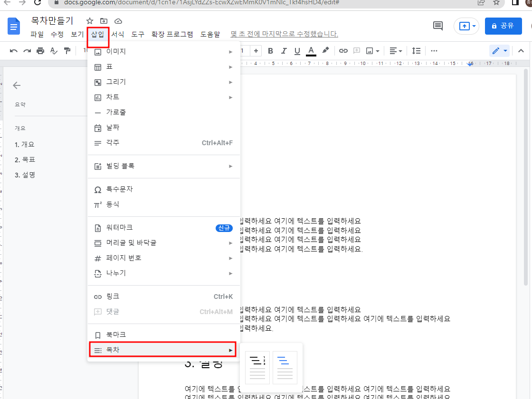Open the insert image toolbar icon
Viewport: 532px width, 399px height.
click(x=369, y=51)
